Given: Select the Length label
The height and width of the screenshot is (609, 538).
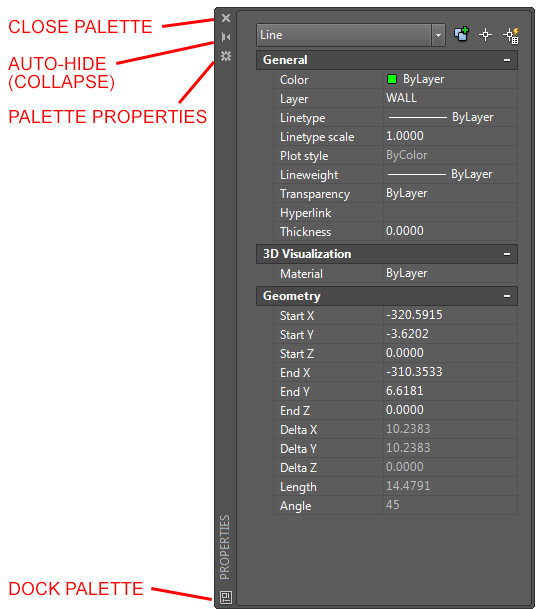Looking at the screenshot, I should 298,487.
